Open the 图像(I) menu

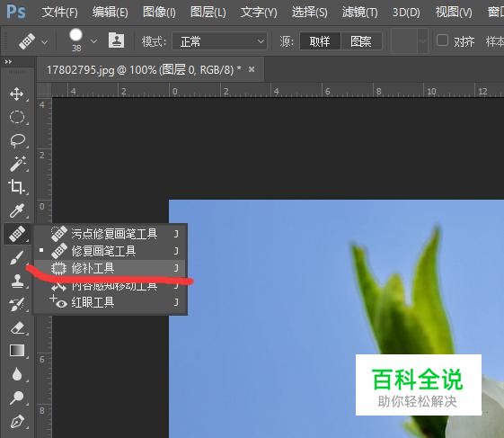pyautogui.click(x=159, y=13)
